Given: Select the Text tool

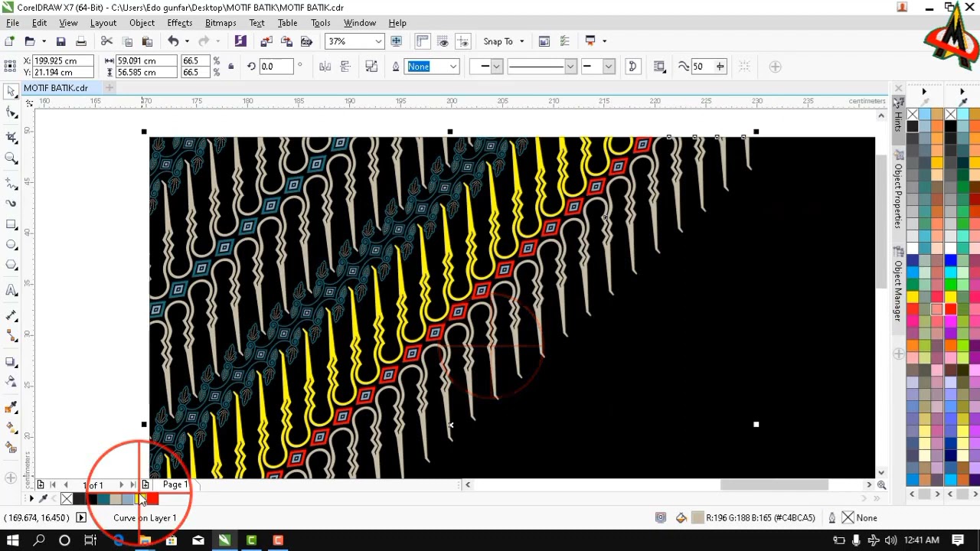Looking at the screenshot, I should tap(11, 290).
